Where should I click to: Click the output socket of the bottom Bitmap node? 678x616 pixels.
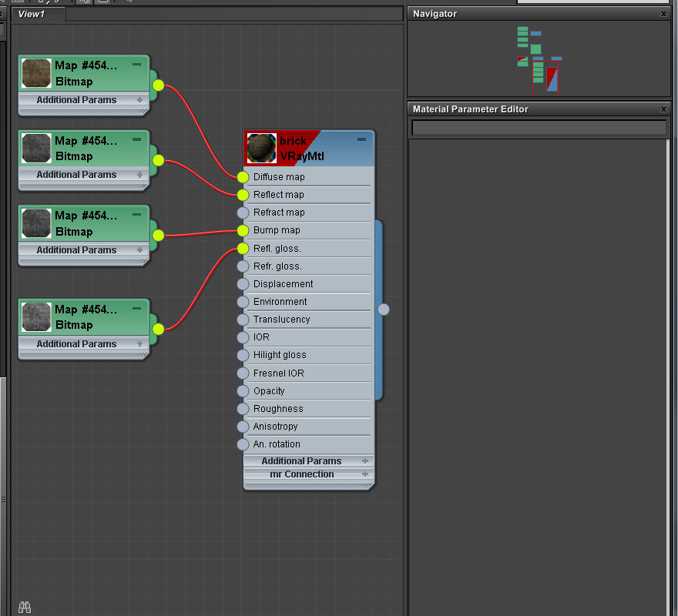[x=158, y=330]
